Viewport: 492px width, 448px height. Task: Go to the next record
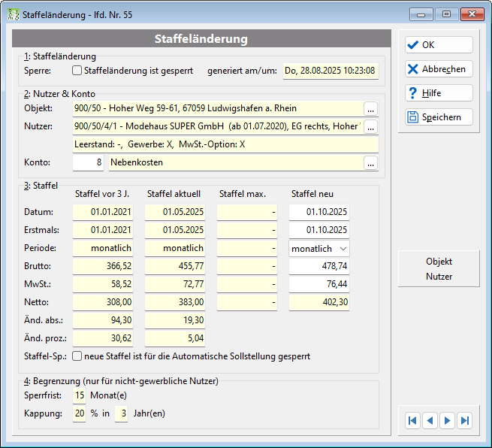click(447, 420)
